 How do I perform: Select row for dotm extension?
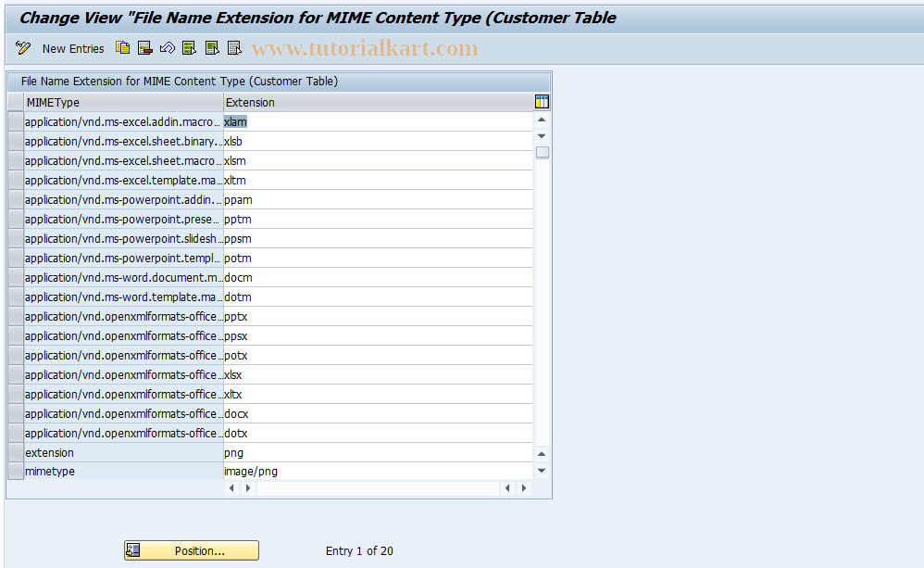(x=16, y=297)
